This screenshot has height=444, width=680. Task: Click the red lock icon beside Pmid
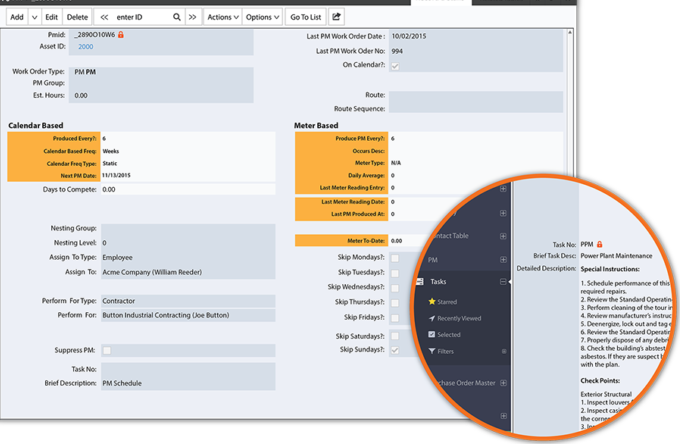[121, 35]
